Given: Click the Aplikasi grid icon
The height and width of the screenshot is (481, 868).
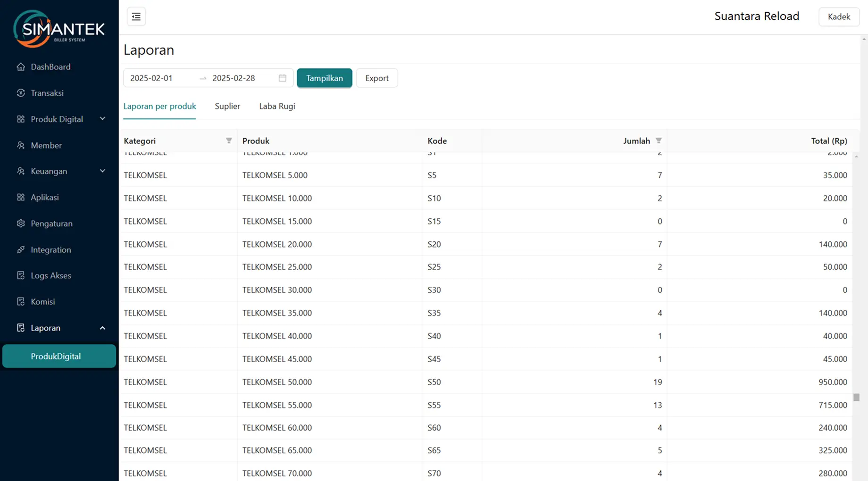Looking at the screenshot, I should (21, 197).
